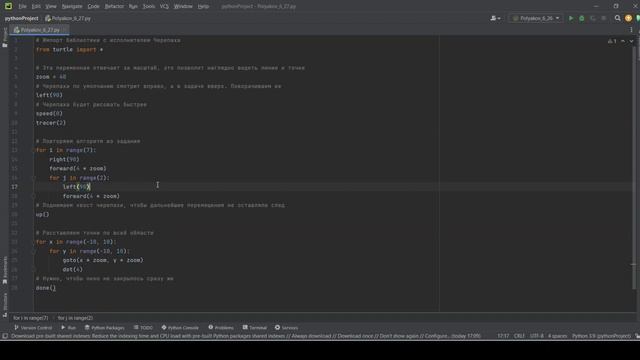640x360 pixels.
Task: Run with coverage icon in toolbar
Action: pyautogui.click(x=593, y=18)
